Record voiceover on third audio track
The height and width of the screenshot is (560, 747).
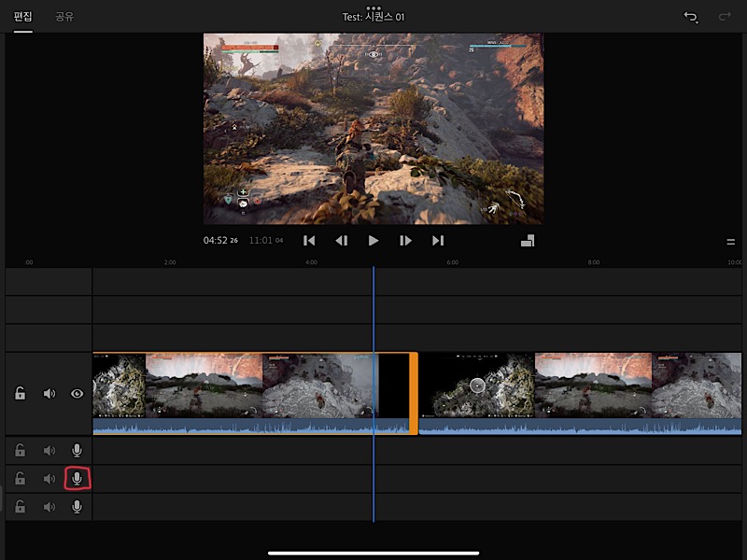[77, 507]
